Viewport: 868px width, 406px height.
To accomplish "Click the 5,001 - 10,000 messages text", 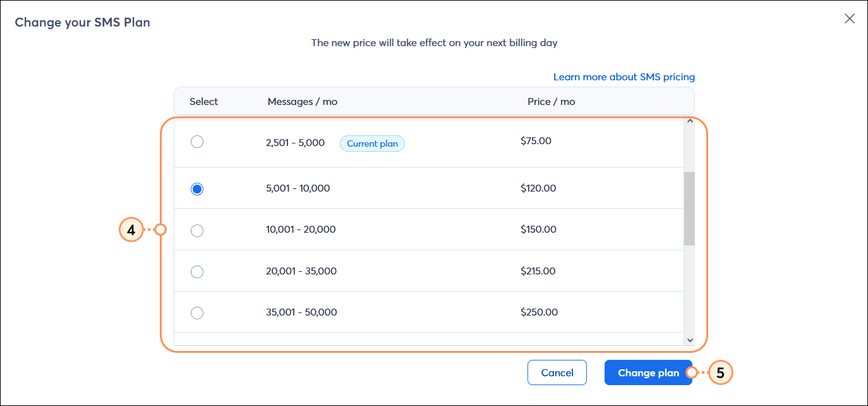I will (x=298, y=188).
